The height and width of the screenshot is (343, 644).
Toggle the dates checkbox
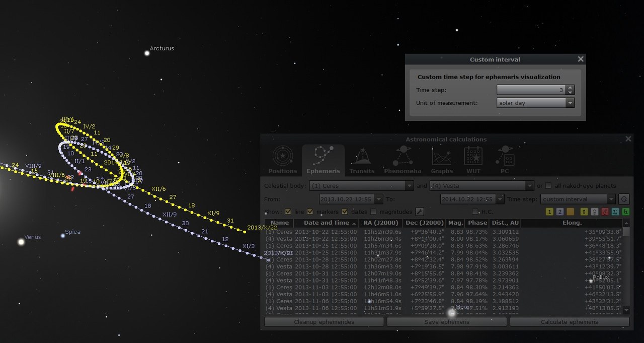point(345,212)
